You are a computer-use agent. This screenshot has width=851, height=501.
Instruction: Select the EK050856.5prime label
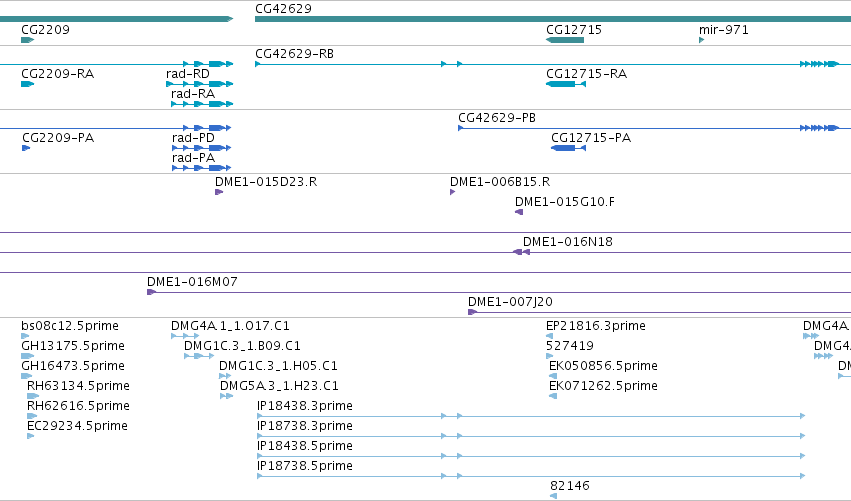click(603, 366)
